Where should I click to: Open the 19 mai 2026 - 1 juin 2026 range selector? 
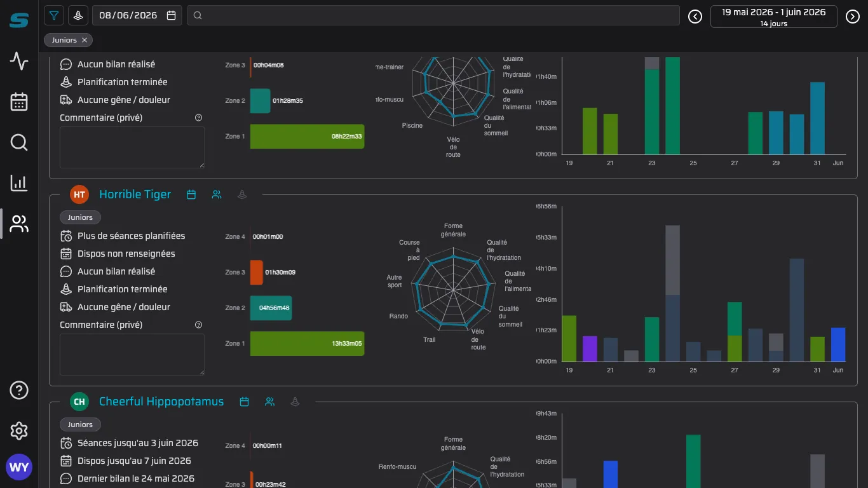click(x=773, y=17)
